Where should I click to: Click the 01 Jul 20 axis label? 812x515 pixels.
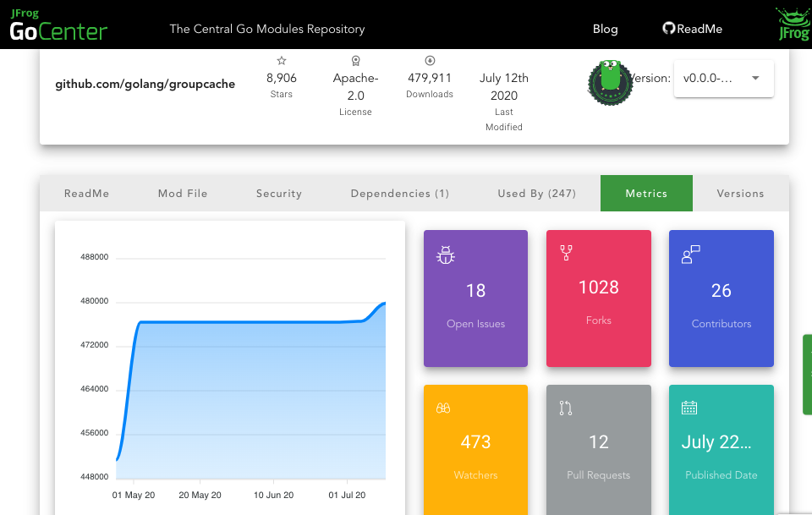pyautogui.click(x=347, y=495)
